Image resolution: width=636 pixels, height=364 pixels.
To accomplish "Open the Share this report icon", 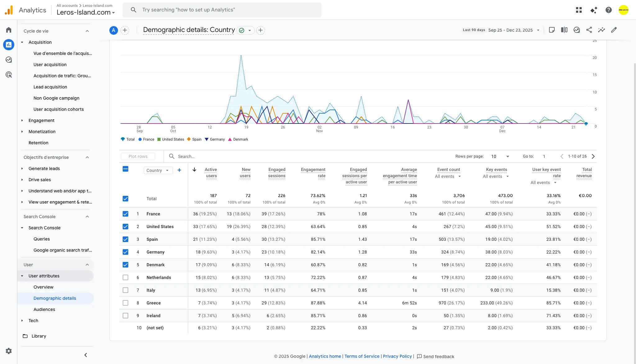I will pos(589,30).
